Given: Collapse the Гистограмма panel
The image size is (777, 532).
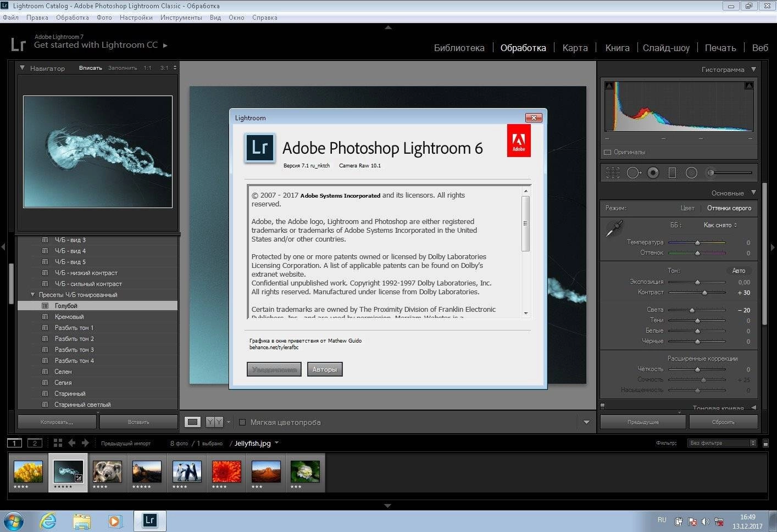Looking at the screenshot, I should pos(753,70).
